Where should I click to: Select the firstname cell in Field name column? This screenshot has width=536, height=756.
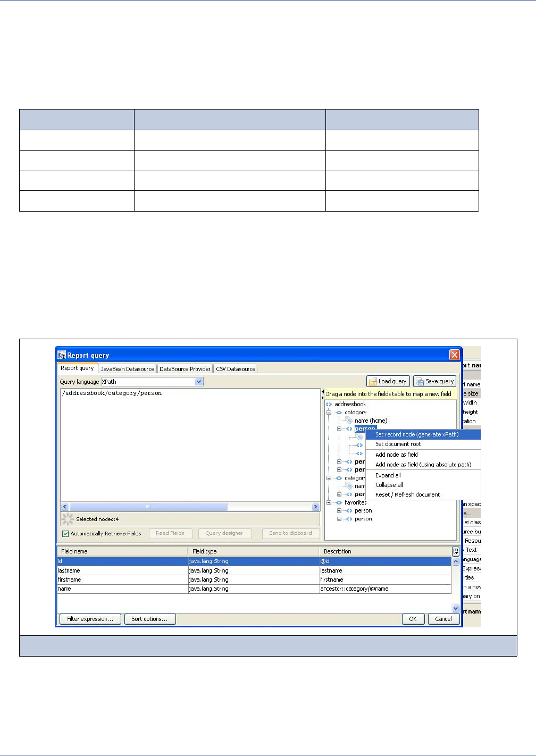(x=123, y=579)
